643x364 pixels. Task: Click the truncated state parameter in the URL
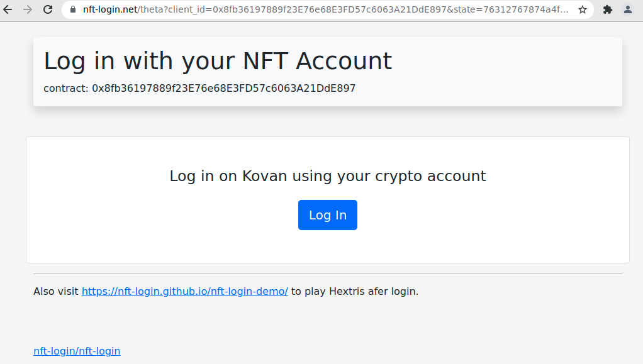click(x=503, y=9)
